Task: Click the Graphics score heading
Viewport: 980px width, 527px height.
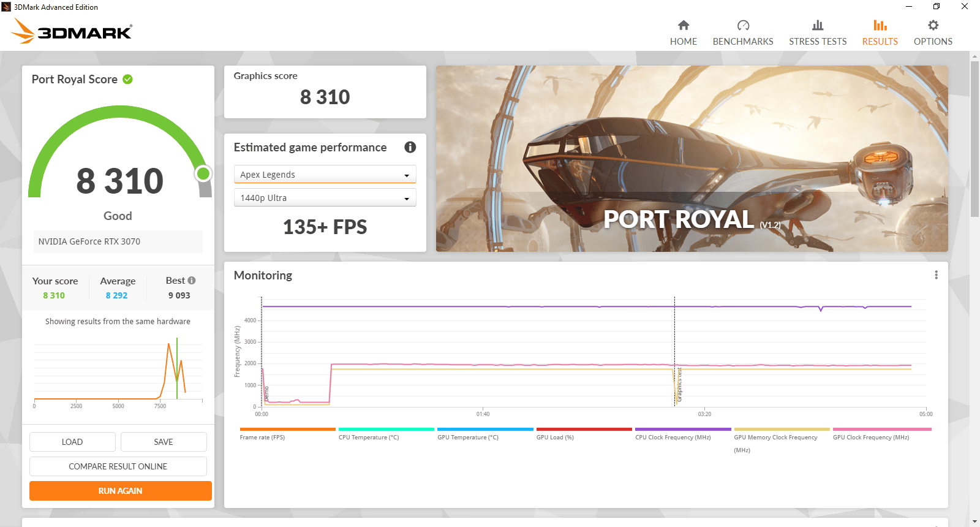Action: point(266,76)
